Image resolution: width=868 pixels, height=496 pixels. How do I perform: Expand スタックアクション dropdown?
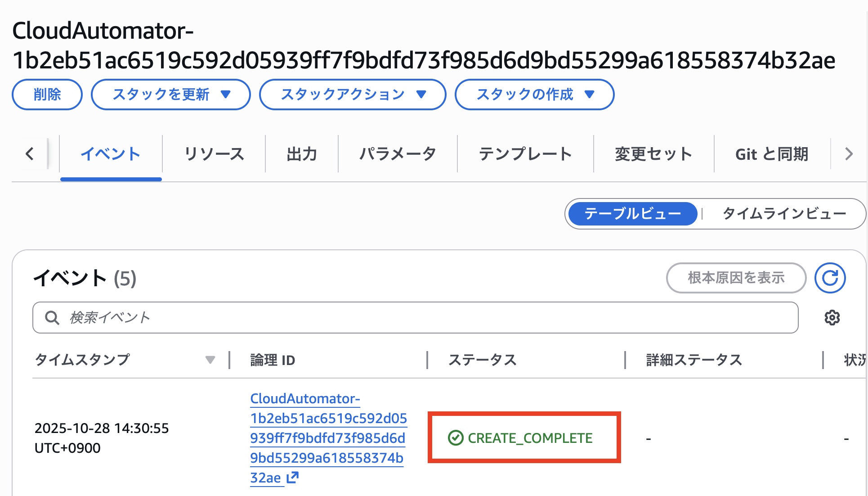[353, 95]
